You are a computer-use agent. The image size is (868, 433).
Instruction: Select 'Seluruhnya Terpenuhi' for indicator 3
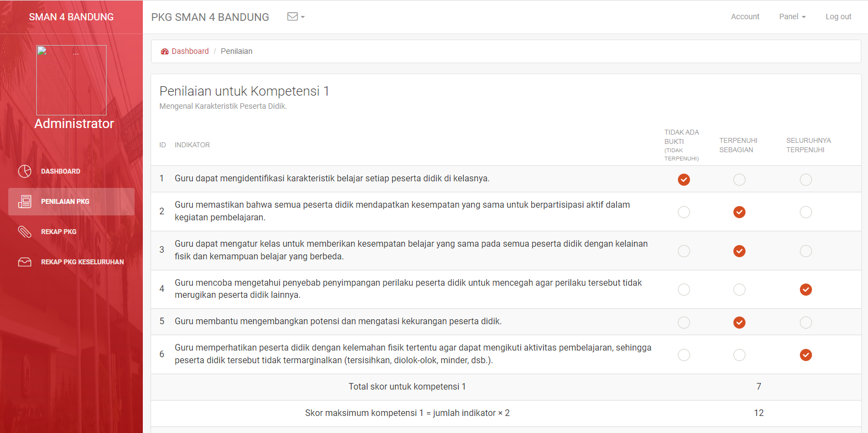(x=806, y=251)
